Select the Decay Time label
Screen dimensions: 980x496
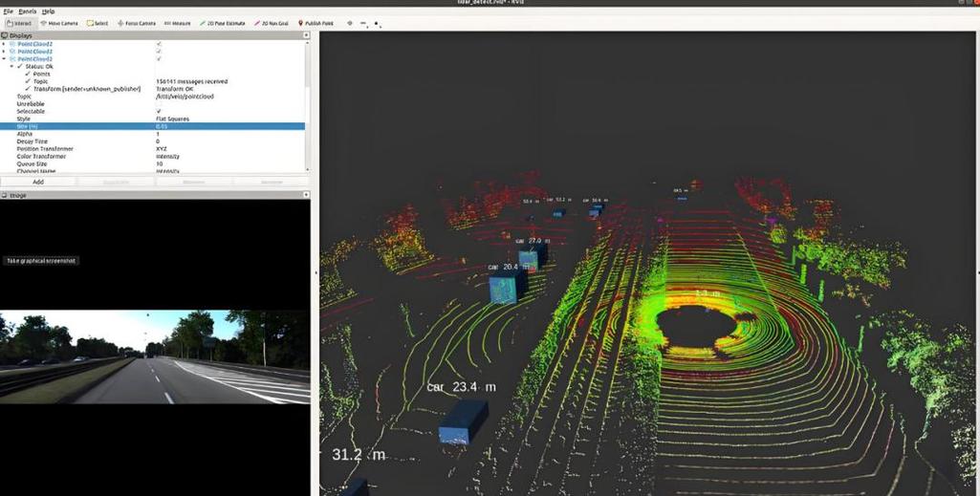(32, 141)
